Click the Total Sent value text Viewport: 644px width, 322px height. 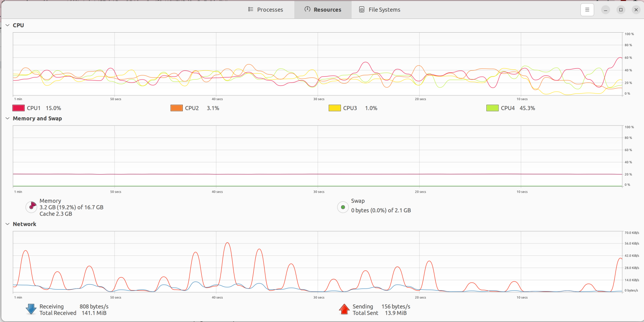pyautogui.click(x=395, y=313)
